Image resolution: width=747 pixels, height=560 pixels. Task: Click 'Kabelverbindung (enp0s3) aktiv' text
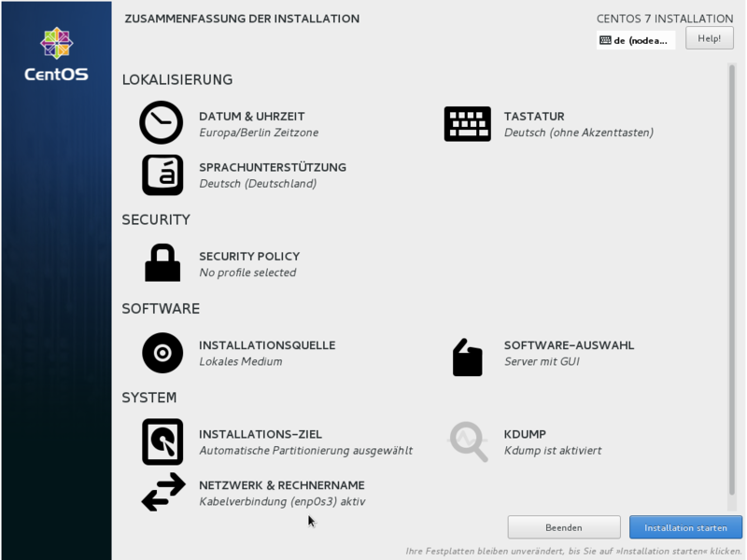(282, 501)
